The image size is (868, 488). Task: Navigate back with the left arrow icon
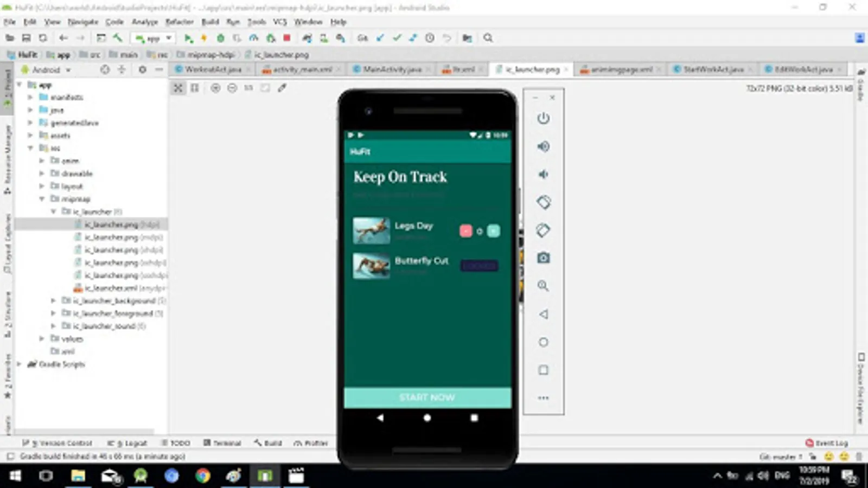pyautogui.click(x=63, y=38)
